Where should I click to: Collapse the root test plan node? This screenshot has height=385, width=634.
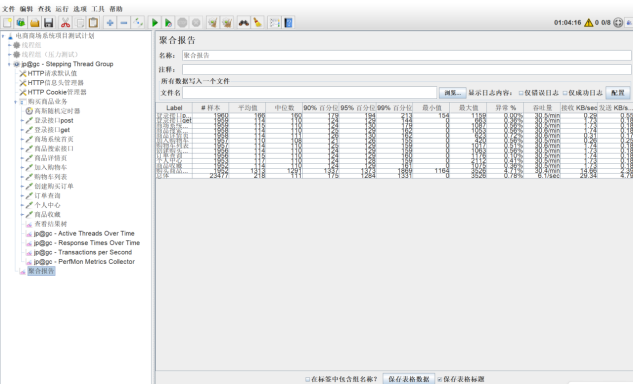click(x=3, y=36)
